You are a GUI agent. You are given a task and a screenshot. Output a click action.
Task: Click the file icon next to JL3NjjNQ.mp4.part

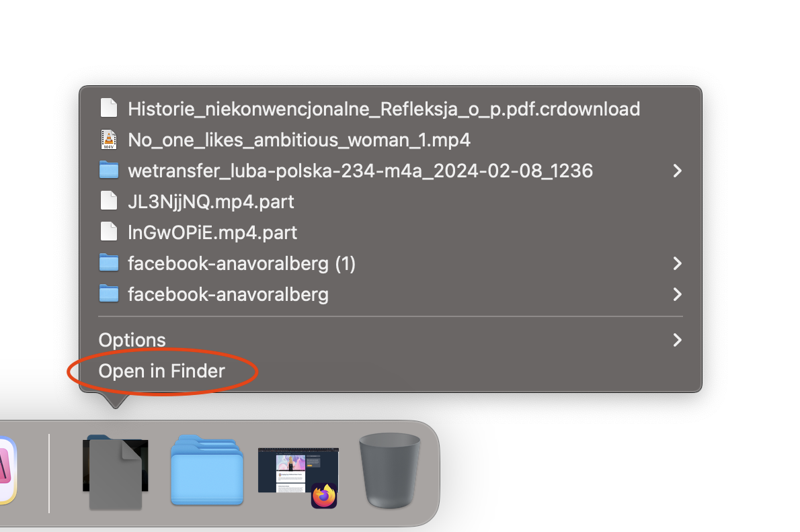coord(109,201)
